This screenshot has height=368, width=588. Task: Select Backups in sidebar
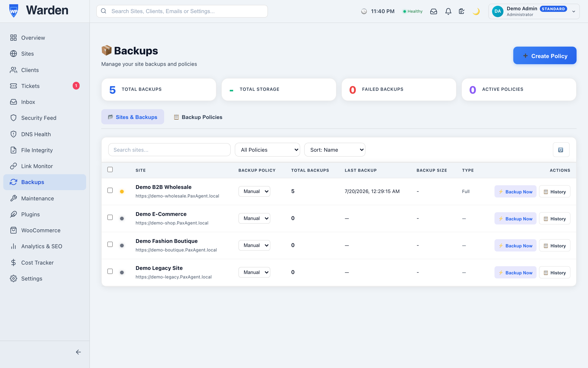tap(45, 182)
